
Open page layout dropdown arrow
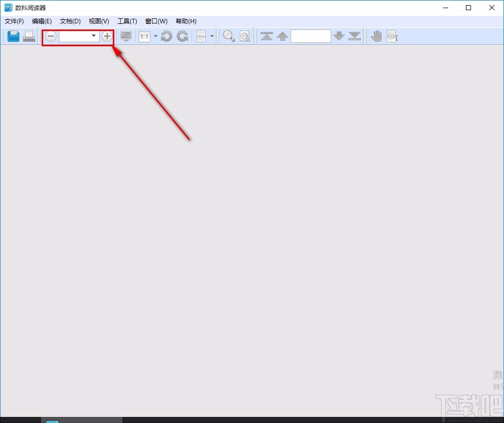(x=212, y=36)
